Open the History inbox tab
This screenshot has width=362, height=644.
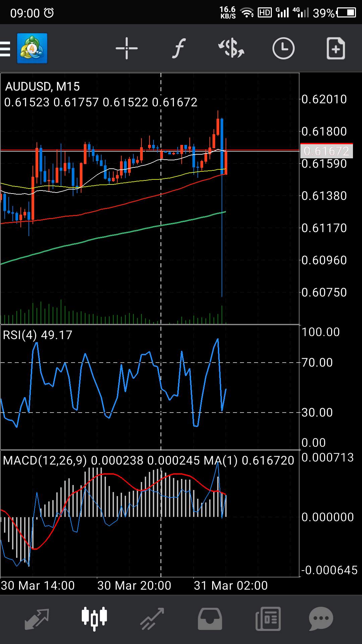pos(210,619)
